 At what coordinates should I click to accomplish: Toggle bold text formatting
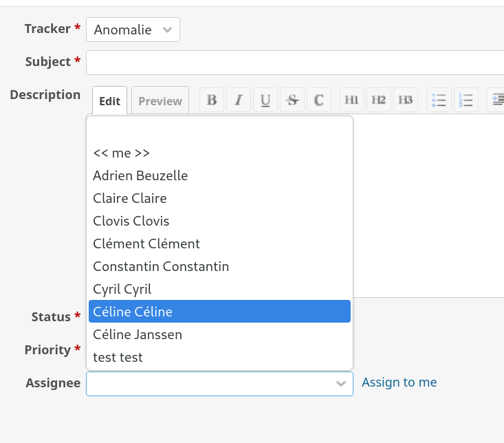[212, 100]
